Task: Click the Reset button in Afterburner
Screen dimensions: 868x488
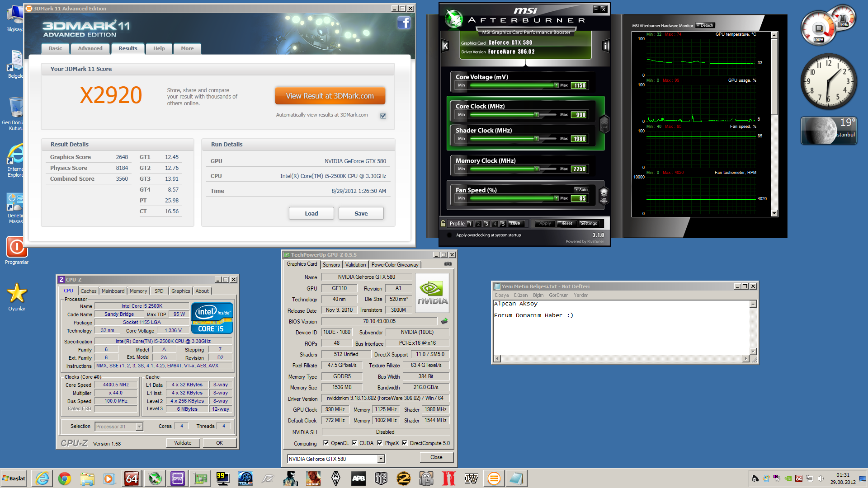Action: point(566,223)
